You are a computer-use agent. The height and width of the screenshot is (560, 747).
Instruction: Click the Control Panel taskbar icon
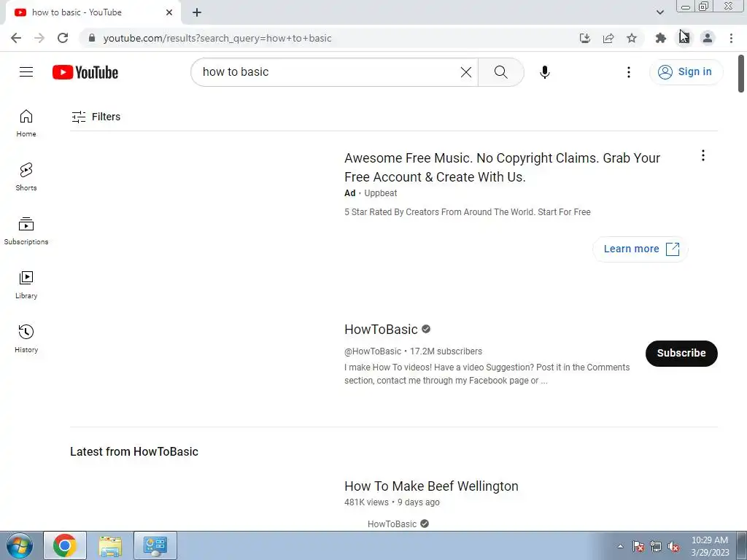click(x=155, y=545)
